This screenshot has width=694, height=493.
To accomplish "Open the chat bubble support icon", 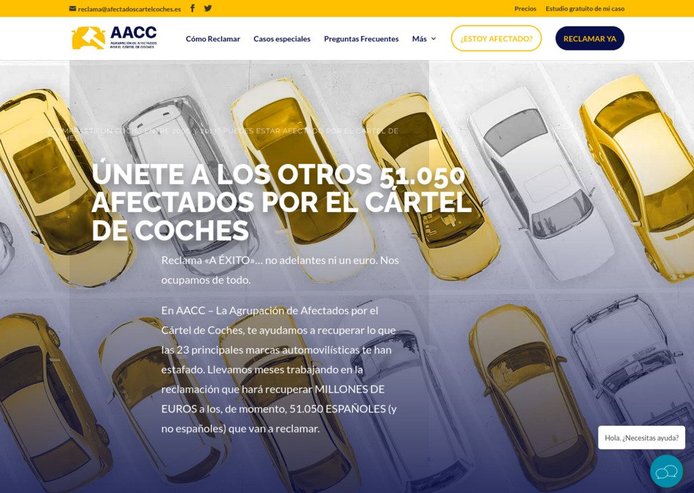I will pos(666,471).
